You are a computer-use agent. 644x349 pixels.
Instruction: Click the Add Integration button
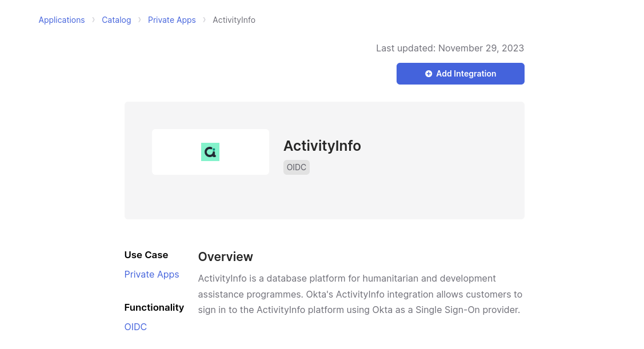click(x=461, y=74)
